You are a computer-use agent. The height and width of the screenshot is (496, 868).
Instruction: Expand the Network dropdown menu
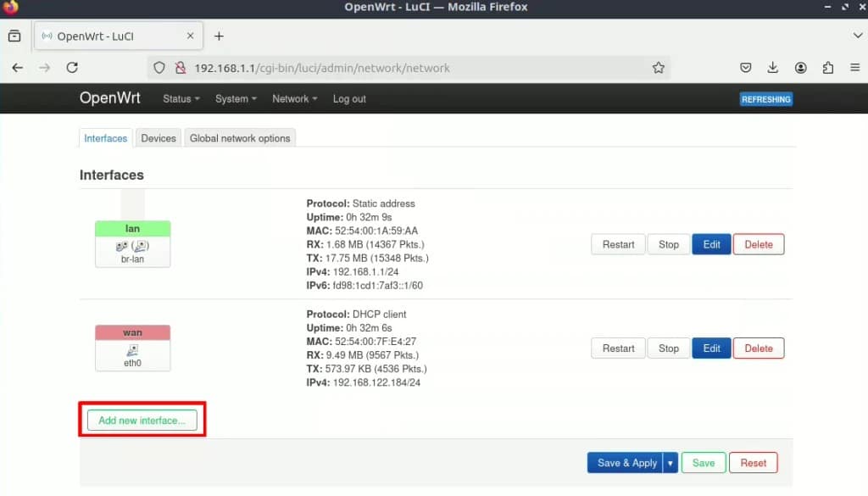pos(294,98)
